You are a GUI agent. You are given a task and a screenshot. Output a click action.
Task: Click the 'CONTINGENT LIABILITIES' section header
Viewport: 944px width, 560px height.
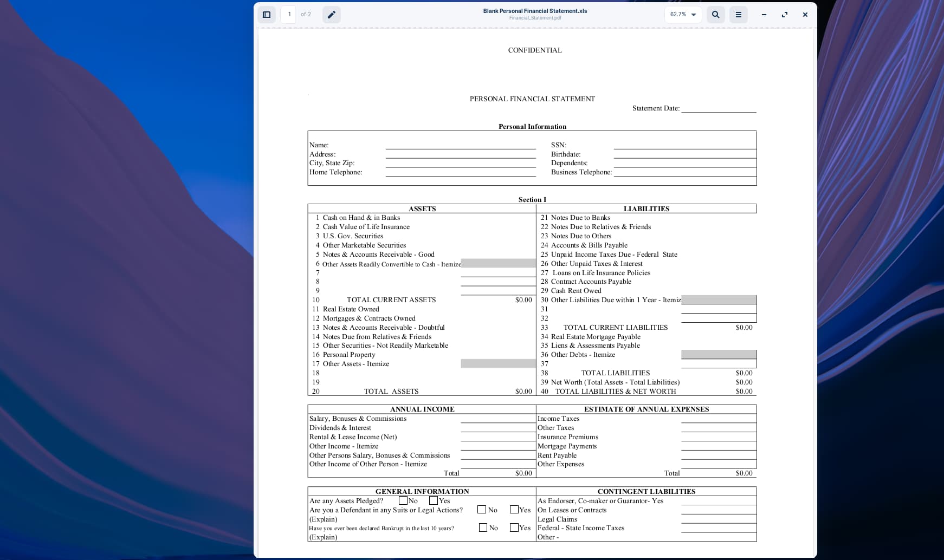click(x=646, y=492)
